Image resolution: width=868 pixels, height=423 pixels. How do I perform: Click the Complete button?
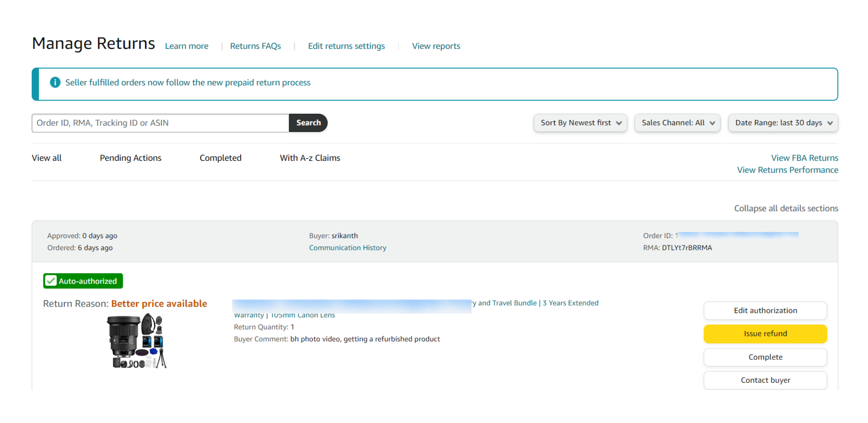coord(765,357)
